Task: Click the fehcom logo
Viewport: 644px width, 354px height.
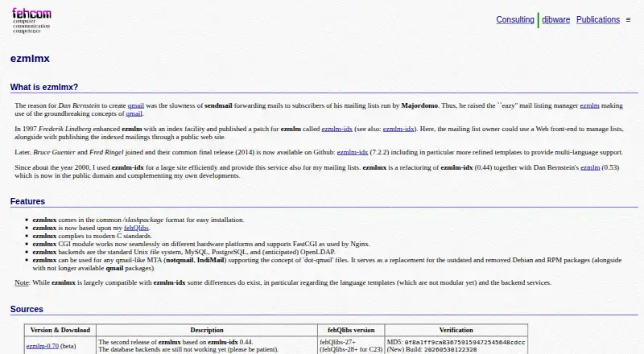Action: coord(31,20)
